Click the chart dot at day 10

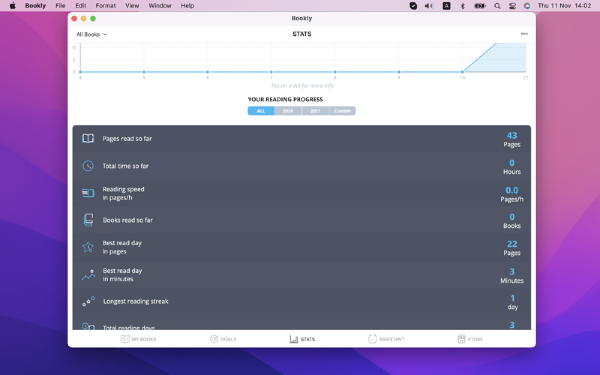click(462, 72)
